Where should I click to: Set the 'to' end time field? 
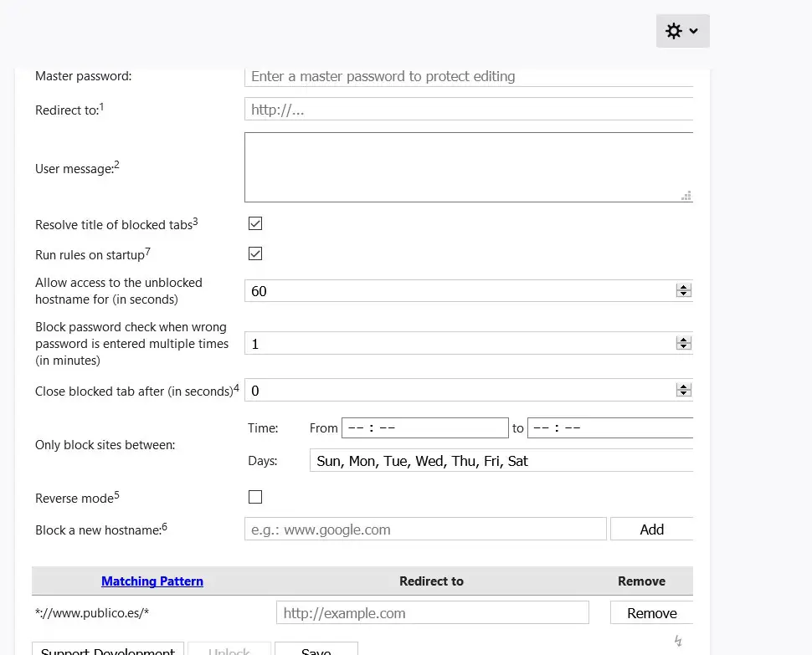(x=609, y=428)
